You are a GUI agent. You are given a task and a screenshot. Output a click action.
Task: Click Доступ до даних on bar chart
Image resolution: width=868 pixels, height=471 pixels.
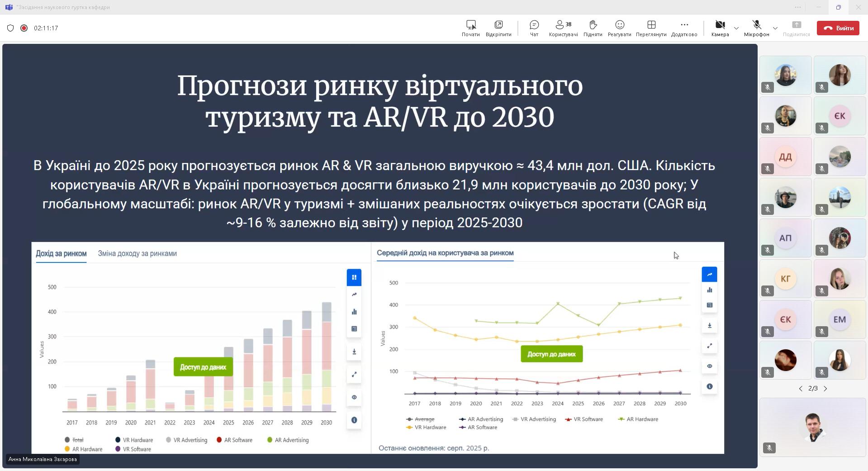point(203,367)
